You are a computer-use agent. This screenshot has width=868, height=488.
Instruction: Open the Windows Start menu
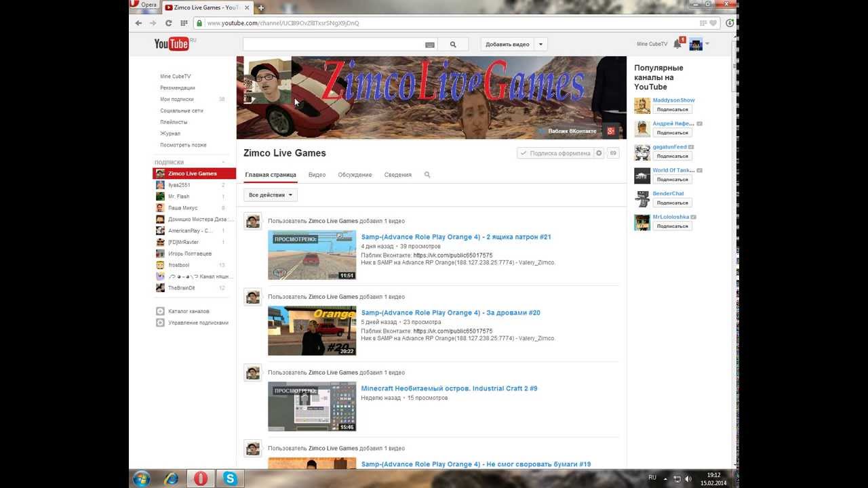tap(142, 479)
